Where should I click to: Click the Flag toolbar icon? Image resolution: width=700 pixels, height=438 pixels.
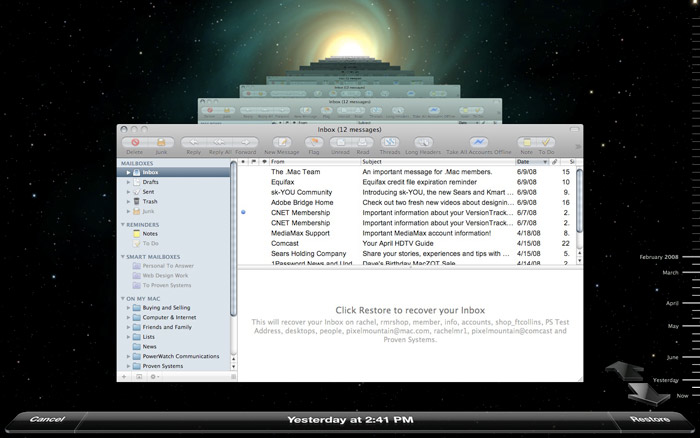pos(314,142)
